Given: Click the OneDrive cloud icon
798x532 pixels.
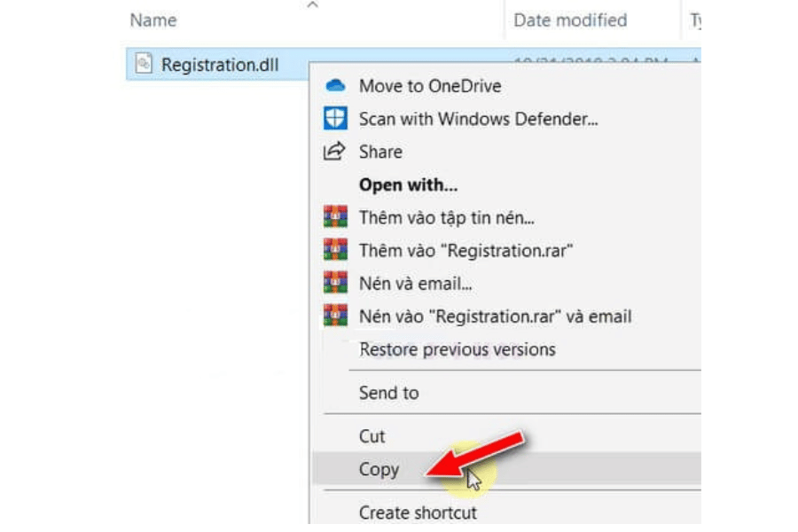Looking at the screenshot, I should pyautogui.click(x=334, y=86).
